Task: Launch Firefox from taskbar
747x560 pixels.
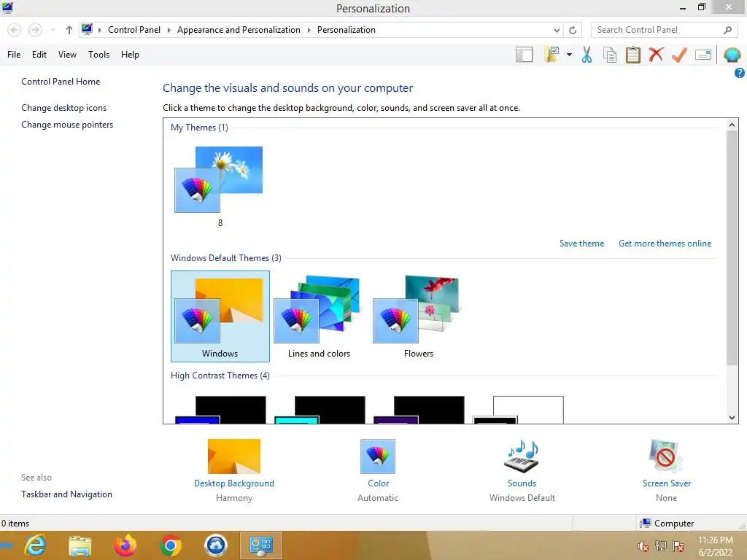Action: (x=125, y=545)
